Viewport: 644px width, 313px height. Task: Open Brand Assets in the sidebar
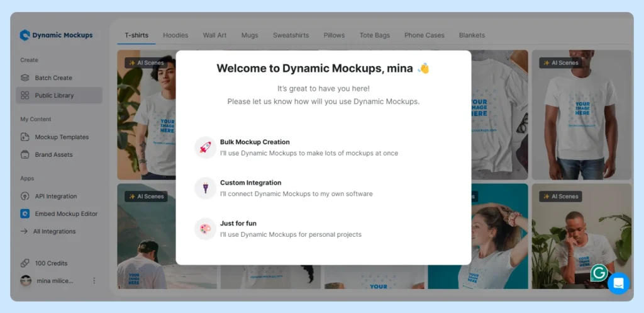(x=59, y=155)
